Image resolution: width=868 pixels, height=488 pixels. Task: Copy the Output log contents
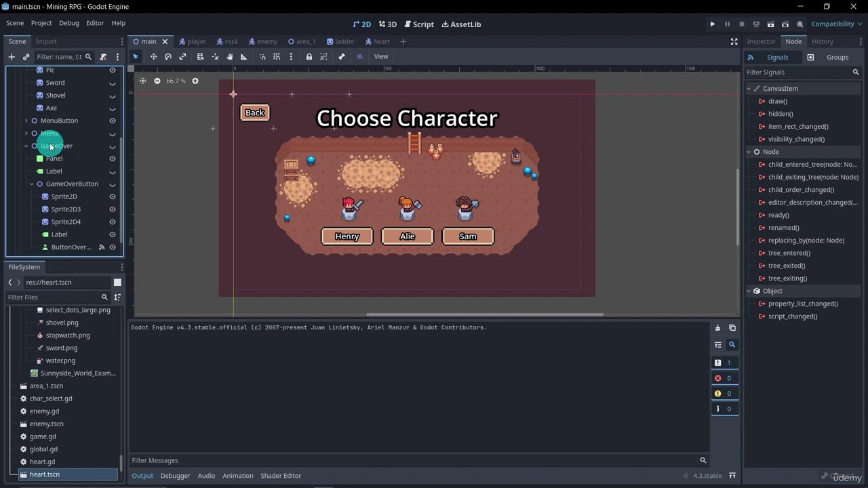click(x=732, y=328)
